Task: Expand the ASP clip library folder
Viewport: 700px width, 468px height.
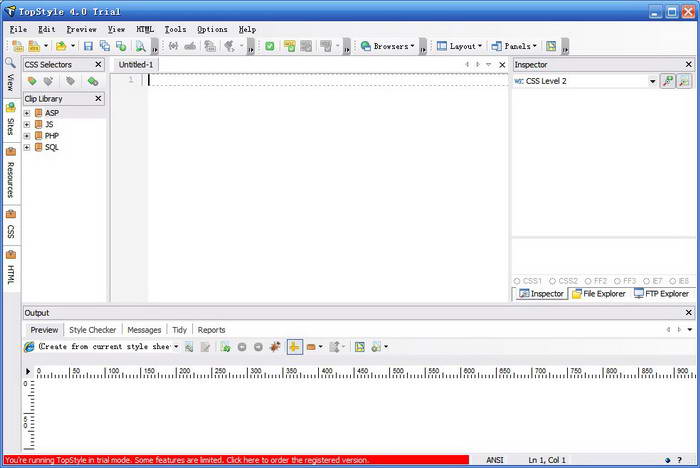Action: click(27, 113)
